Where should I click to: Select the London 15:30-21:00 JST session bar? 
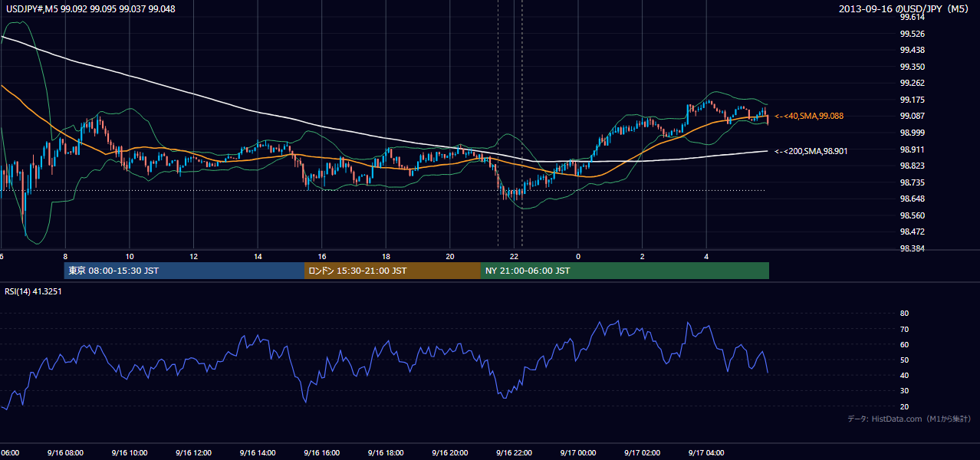[393, 271]
